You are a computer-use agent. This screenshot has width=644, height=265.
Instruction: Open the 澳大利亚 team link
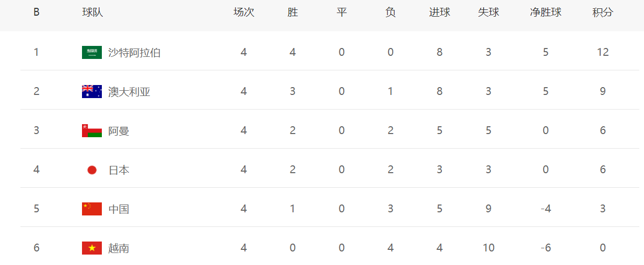(129, 92)
